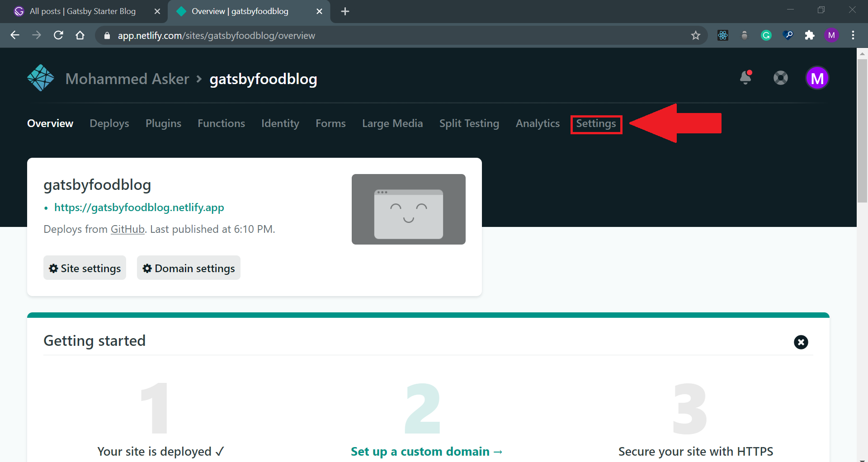Open the Chrome profile M avatar
Image resolution: width=868 pixels, height=462 pixels.
[x=831, y=35]
